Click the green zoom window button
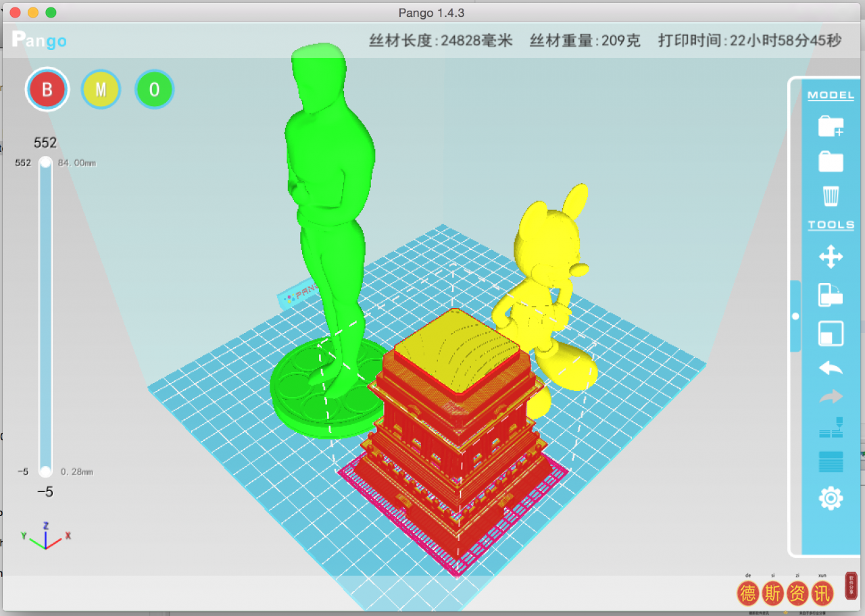Image resolution: width=865 pixels, height=616 pixels. tap(51, 12)
